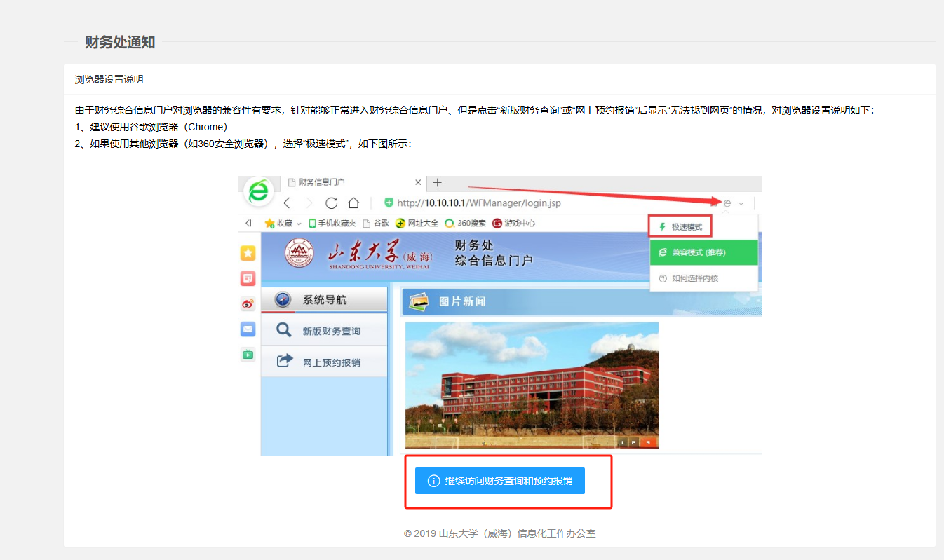Click the compass icon beside 系统导航
Viewport: 944px width, 560px height.
tap(283, 299)
